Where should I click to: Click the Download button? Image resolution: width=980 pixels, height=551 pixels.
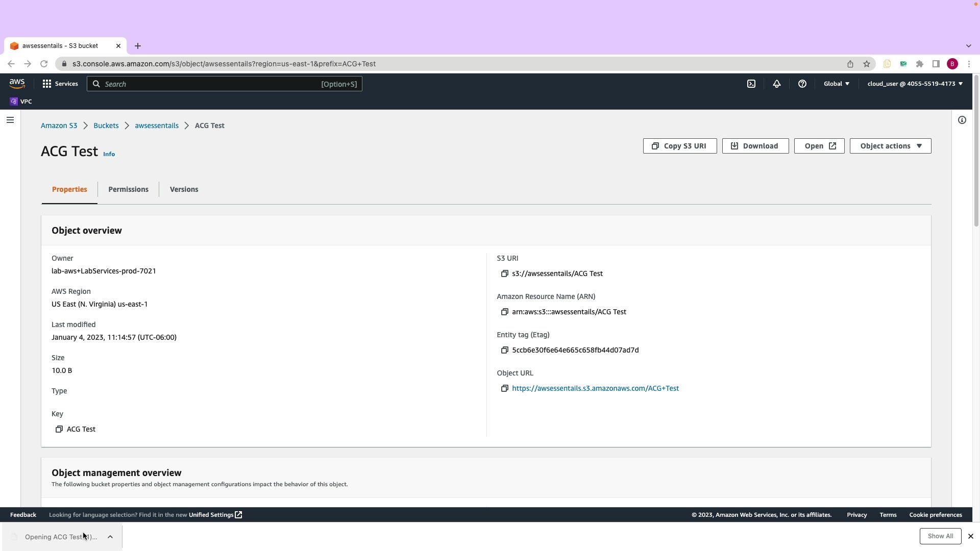(x=755, y=146)
